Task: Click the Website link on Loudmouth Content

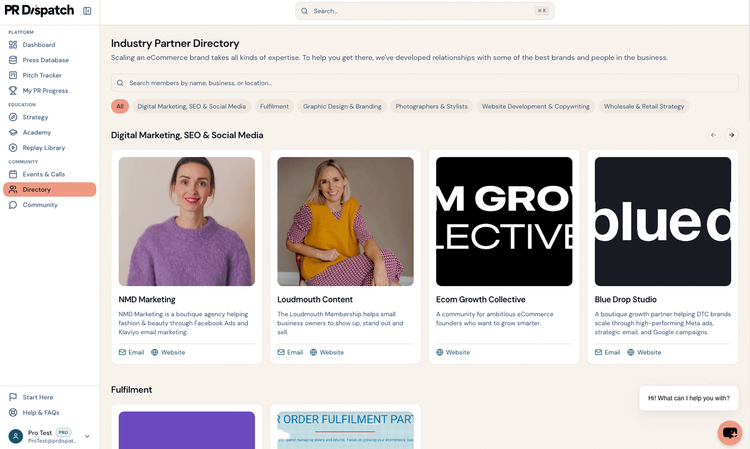Action: (327, 352)
